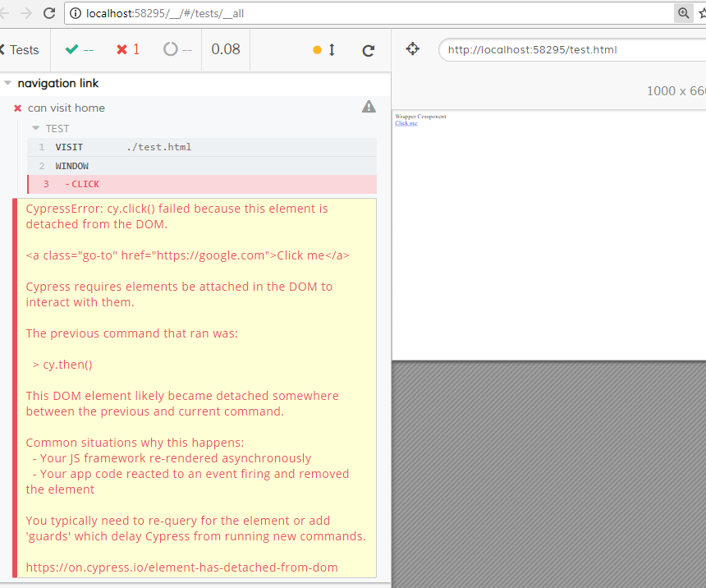The width and height of the screenshot is (706, 588).
Task: Go forward in browser history
Action: tap(26, 13)
